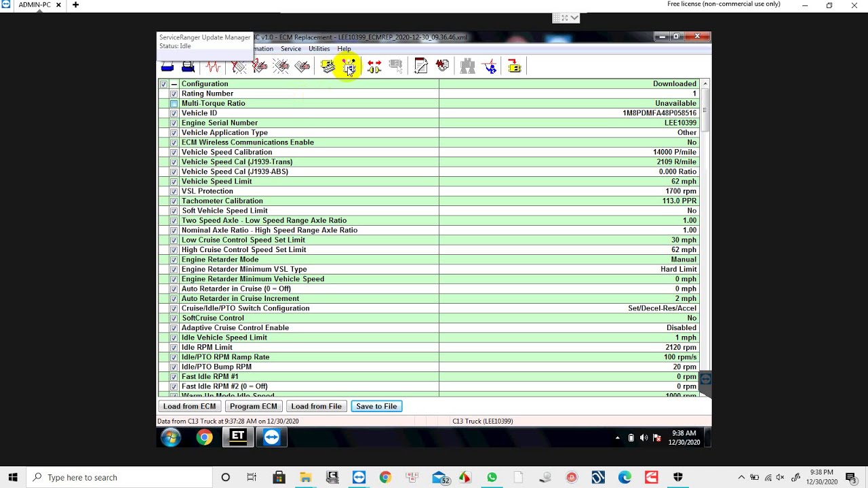This screenshot has width=868, height=488.
Task: Click the Load from File button
Action: (316, 406)
